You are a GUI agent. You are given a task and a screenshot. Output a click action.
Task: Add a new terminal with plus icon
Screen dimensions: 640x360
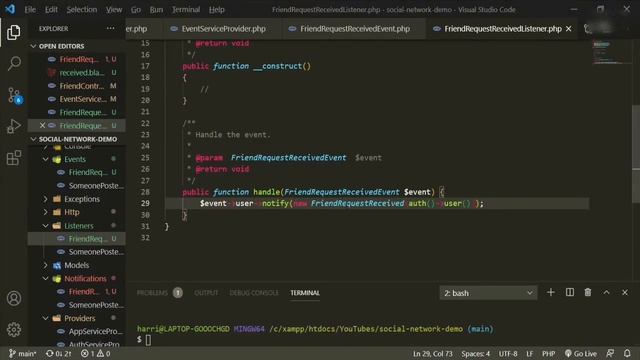(x=551, y=292)
